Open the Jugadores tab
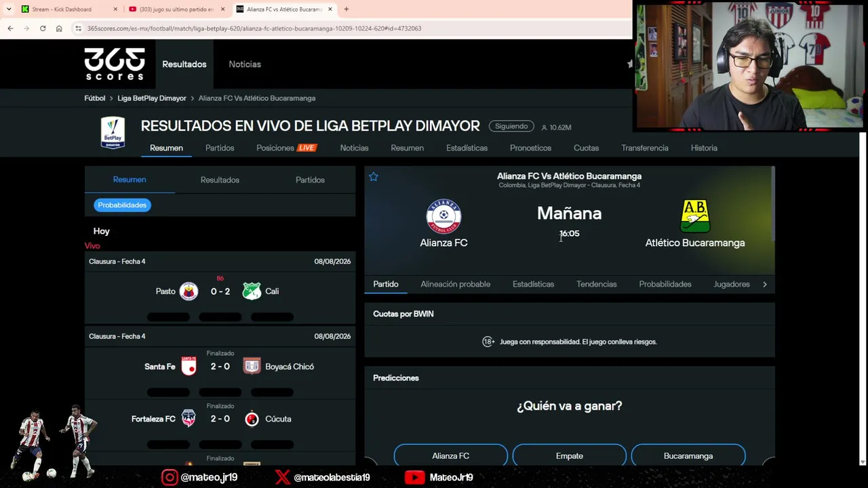This screenshot has height=488, width=868. (732, 284)
